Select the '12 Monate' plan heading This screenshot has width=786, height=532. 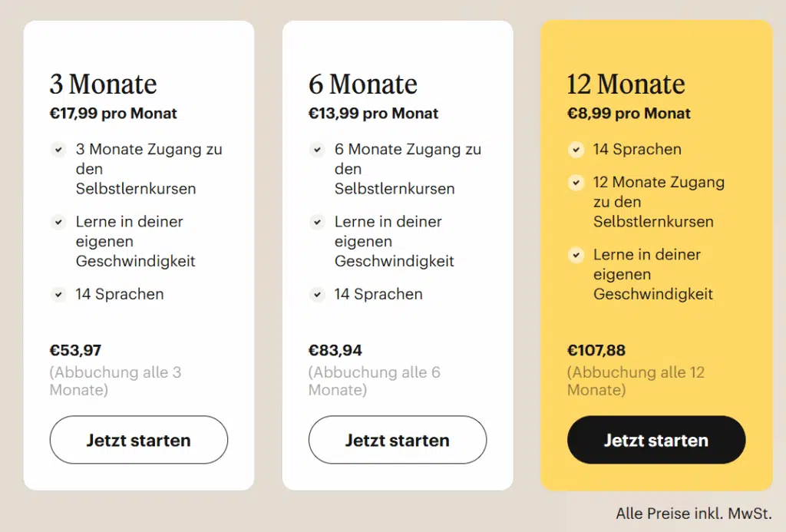tap(626, 84)
